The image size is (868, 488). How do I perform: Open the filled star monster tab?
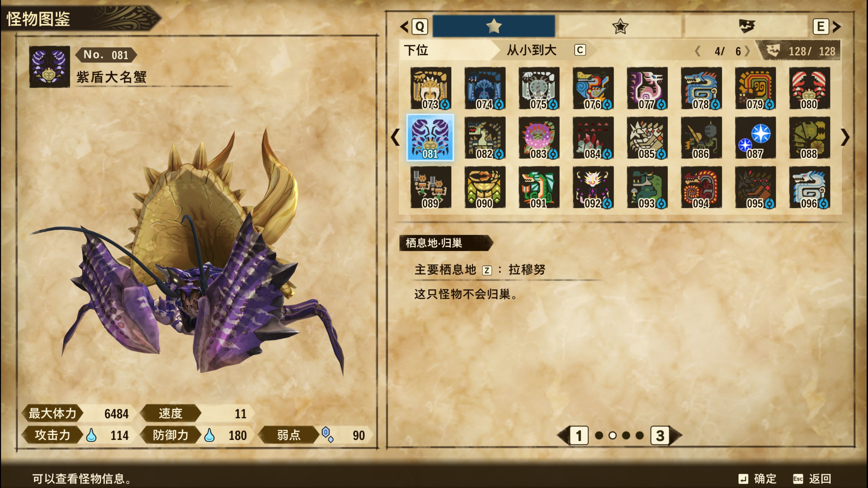tap(494, 26)
